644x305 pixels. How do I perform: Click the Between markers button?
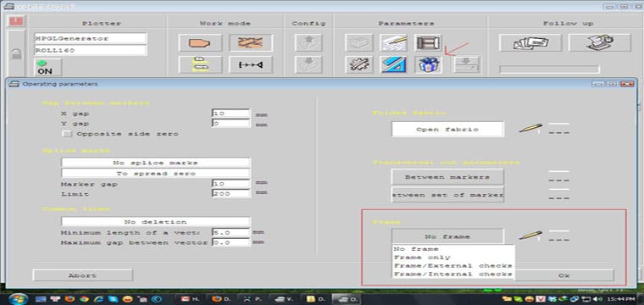coord(447,177)
